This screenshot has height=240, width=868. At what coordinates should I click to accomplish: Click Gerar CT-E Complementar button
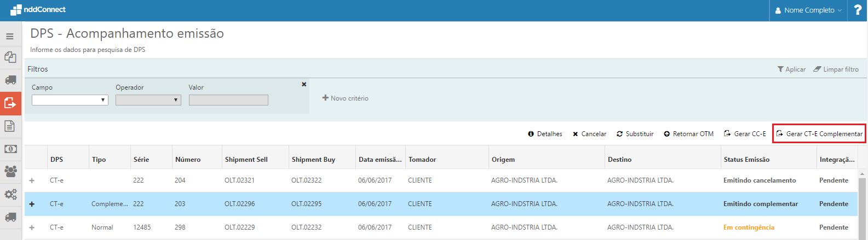[819, 134]
